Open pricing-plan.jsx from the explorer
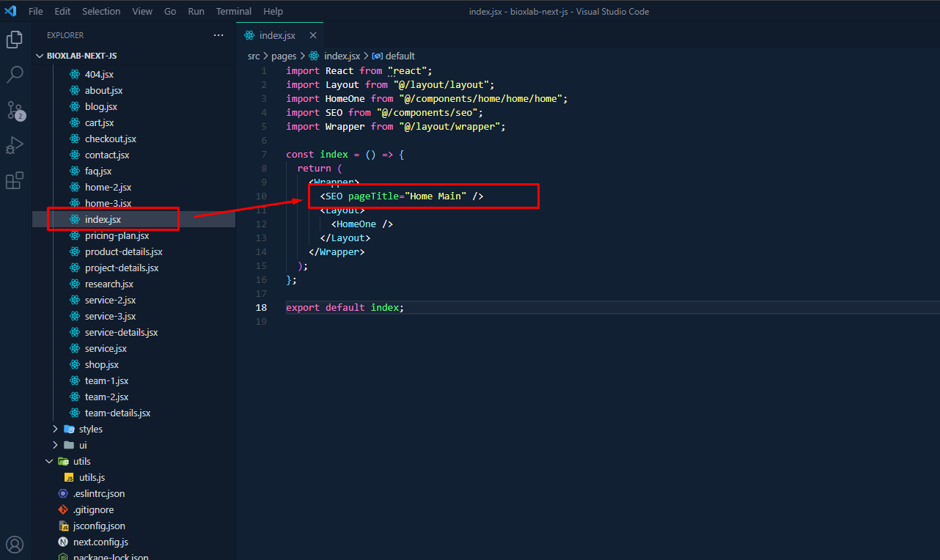Screen dimensions: 940x560 117,235
